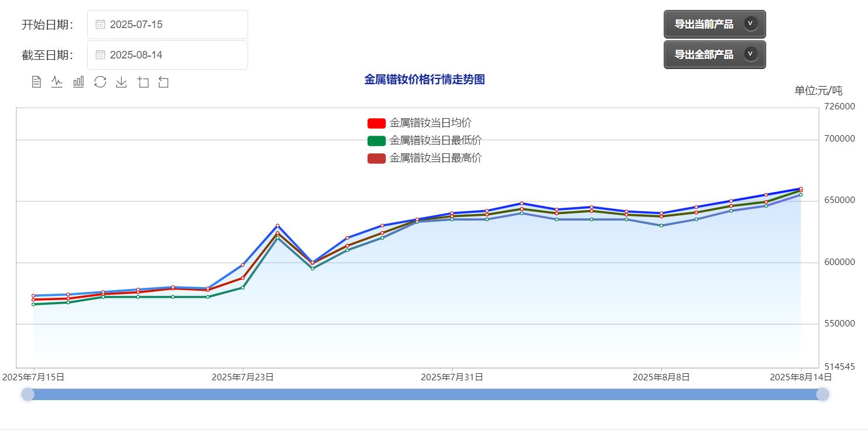Click the middle of blue zoom slider bar
The image size is (868, 430).
[426, 394]
